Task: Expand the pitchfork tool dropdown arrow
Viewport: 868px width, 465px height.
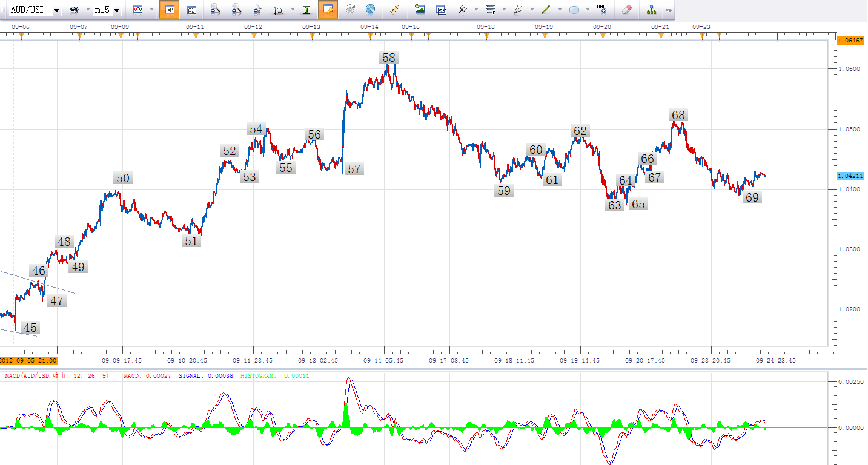Action: click(x=476, y=10)
